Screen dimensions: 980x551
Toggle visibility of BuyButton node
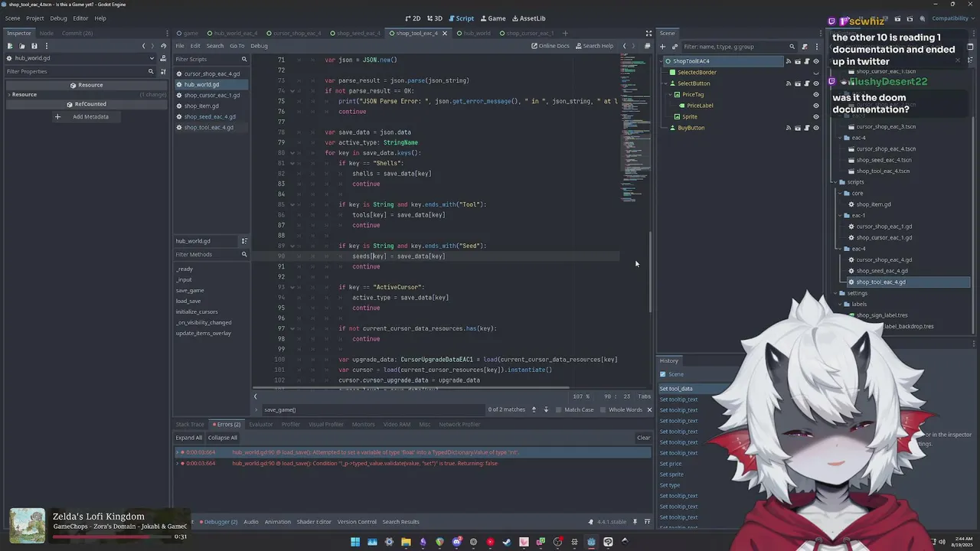click(x=815, y=128)
